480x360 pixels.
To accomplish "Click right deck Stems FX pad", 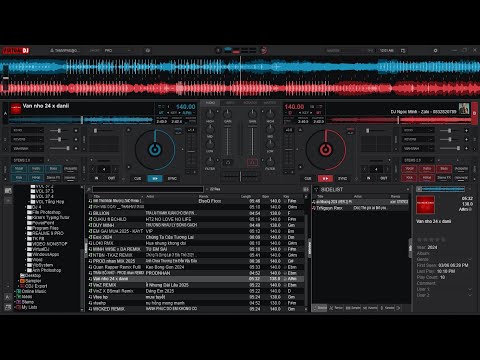I will (444, 178).
